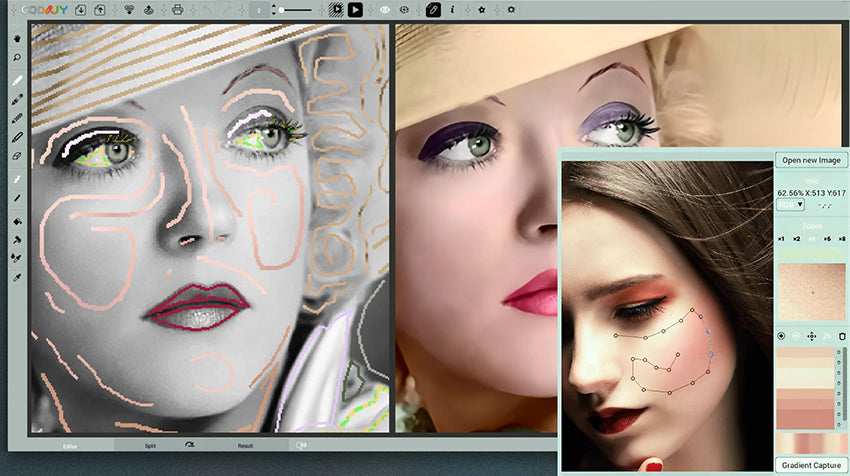The width and height of the screenshot is (850, 476).
Task: Select the x6 zoom level
Action: [x=827, y=239]
